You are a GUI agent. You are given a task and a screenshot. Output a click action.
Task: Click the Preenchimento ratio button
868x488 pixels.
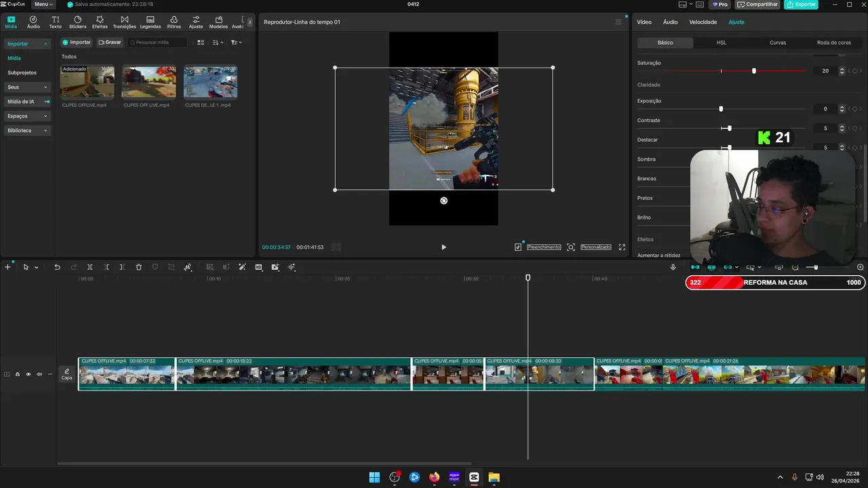[544, 247]
